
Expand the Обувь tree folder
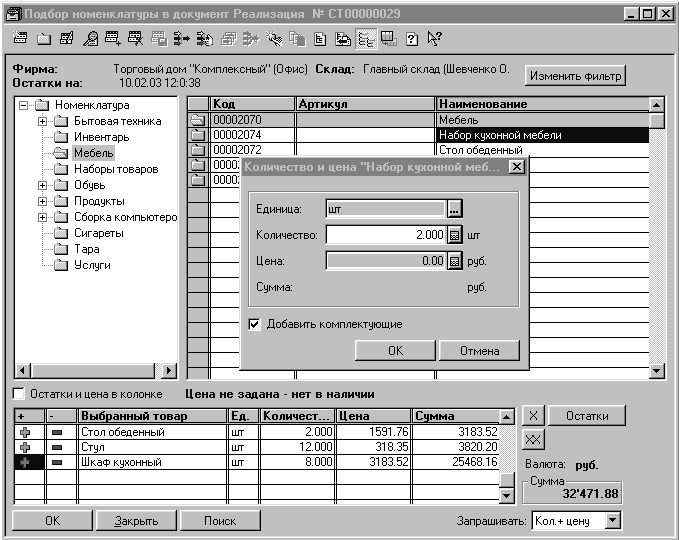(42, 185)
